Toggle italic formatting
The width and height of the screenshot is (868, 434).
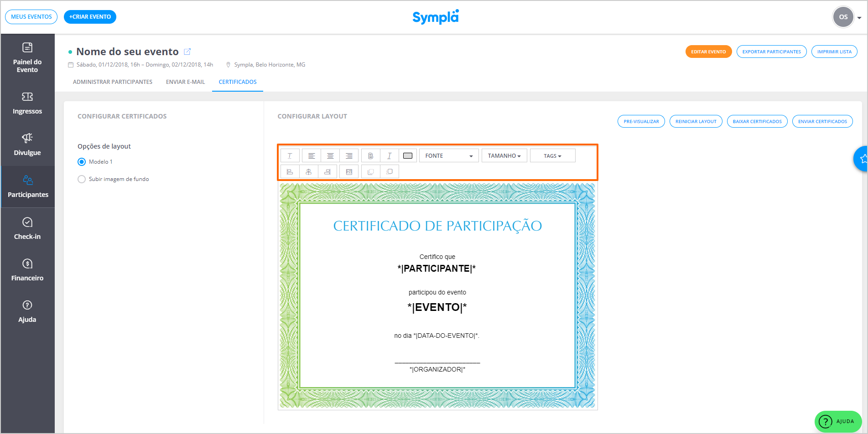point(389,156)
